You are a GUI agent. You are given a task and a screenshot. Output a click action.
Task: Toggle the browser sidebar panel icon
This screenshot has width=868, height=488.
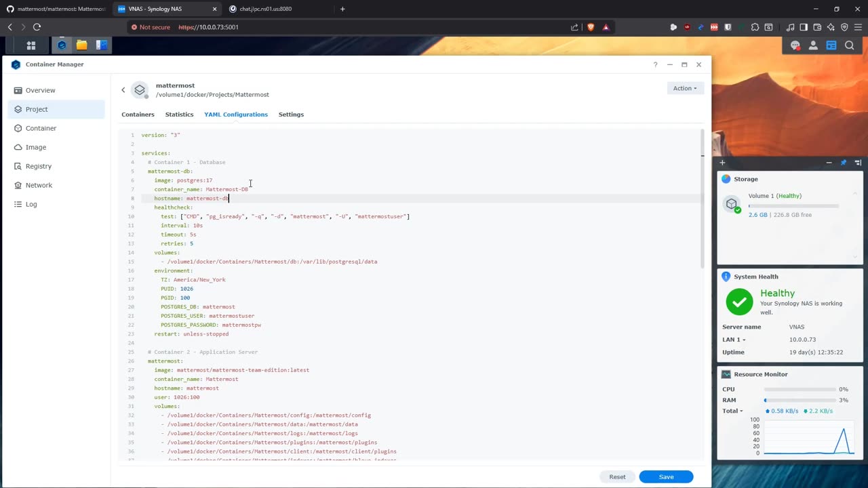coord(804,27)
